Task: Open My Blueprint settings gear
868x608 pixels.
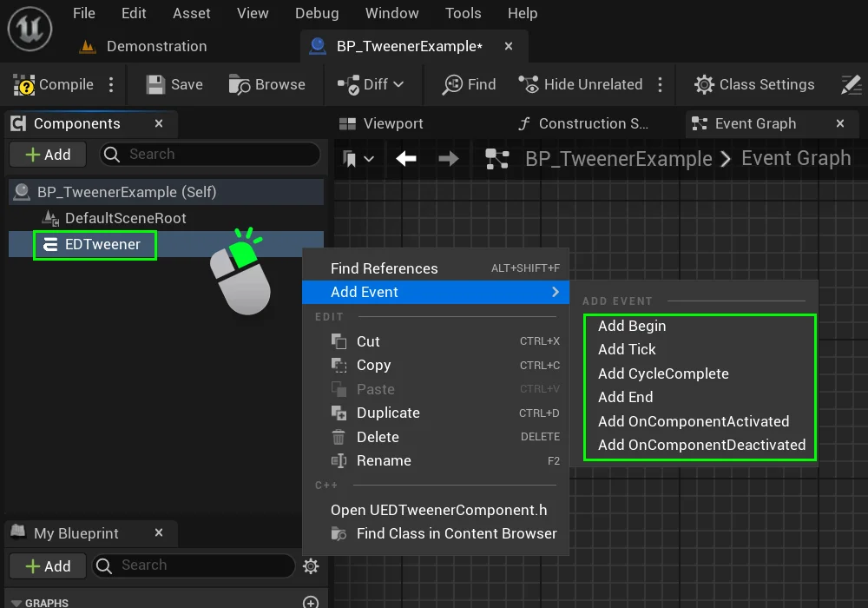Action: pyautogui.click(x=311, y=566)
